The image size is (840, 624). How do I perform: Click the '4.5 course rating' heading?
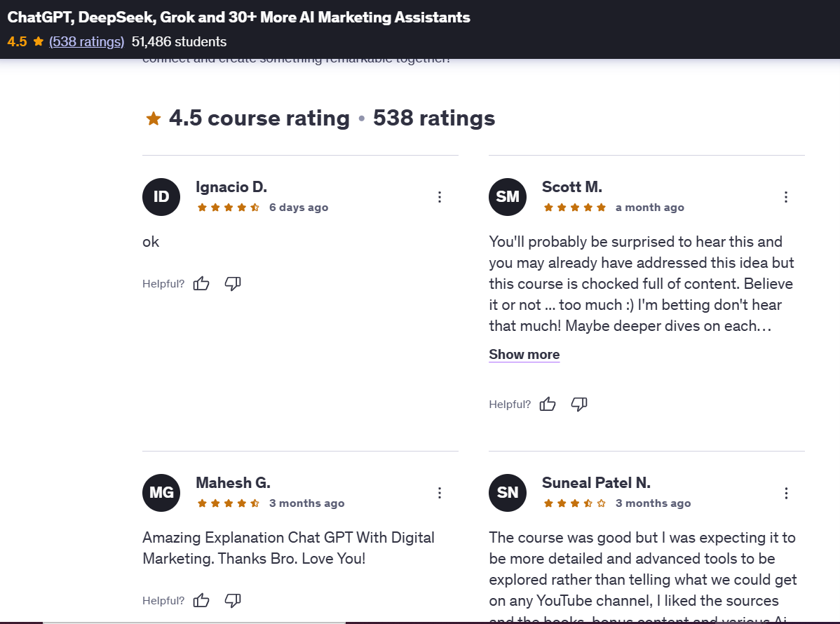(x=259, y=118)
